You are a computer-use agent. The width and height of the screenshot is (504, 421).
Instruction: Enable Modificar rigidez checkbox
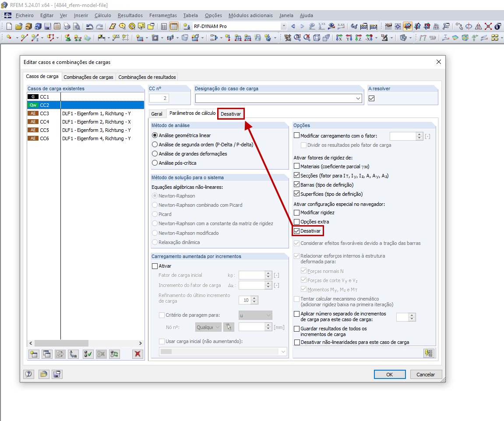pyautogui.click(x=297, y=212)
